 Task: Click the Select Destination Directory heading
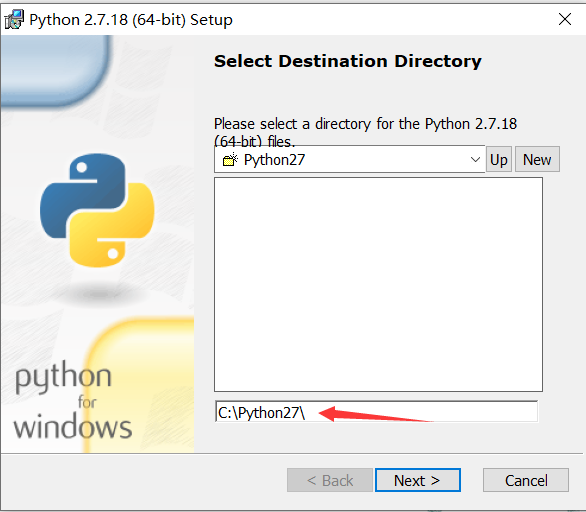(x=348, y=61)
